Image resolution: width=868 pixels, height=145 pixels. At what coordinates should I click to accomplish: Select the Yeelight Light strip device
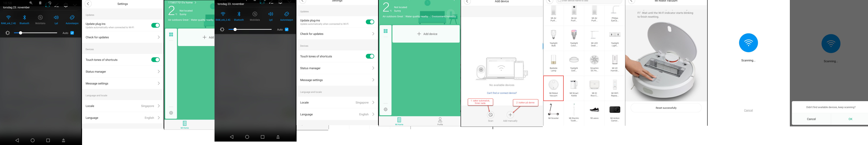coord(615,38)
